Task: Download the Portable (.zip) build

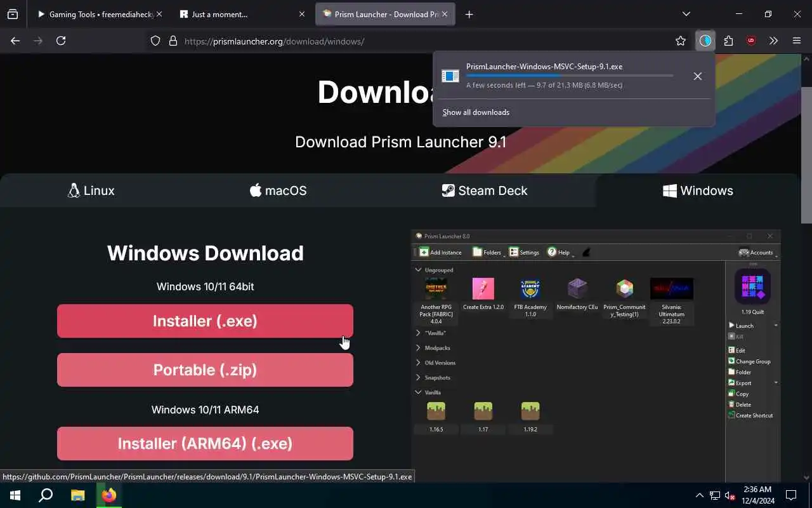Action: (x=205, y=370)
